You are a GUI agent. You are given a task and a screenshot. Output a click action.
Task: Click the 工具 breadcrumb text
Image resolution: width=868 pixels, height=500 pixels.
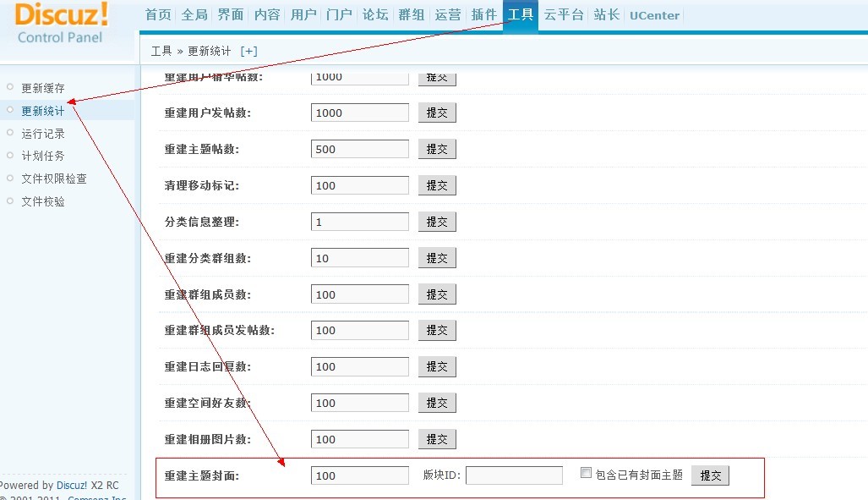coord(161,51)
